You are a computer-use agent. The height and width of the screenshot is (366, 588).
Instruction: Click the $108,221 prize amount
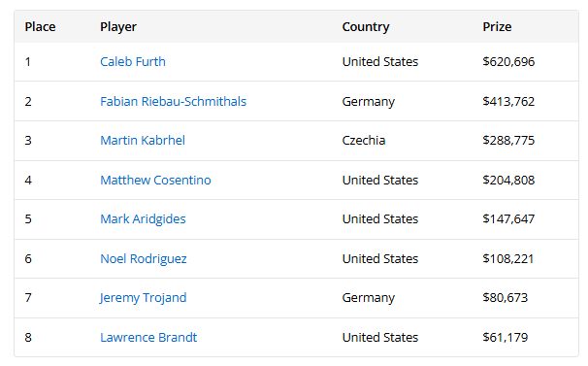[x=508, y=259]
